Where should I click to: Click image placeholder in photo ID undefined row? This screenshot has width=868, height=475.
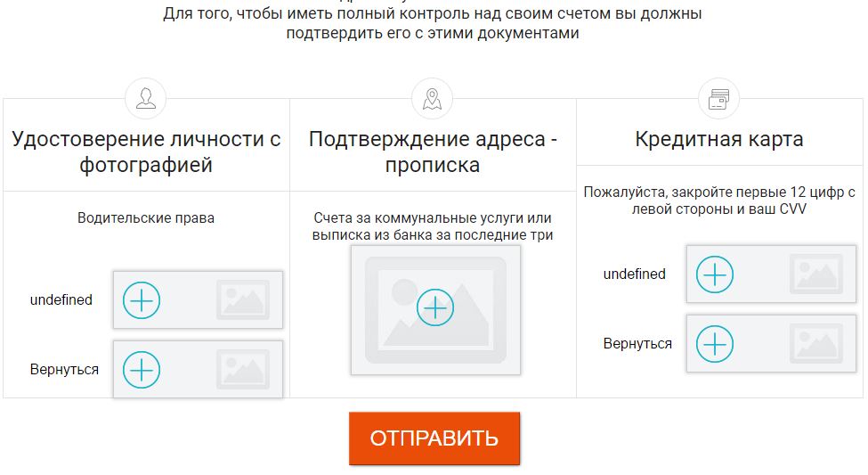pyautogui.click(x=242, y=300)
